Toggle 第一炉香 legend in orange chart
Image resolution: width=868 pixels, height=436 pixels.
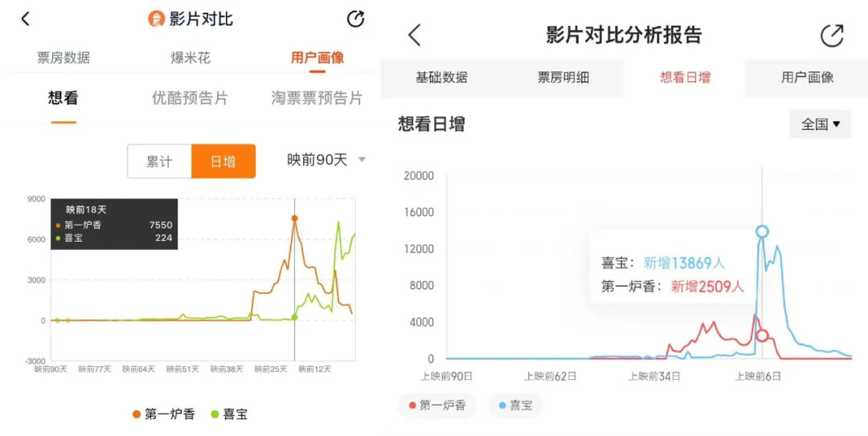tap(164, 414)
